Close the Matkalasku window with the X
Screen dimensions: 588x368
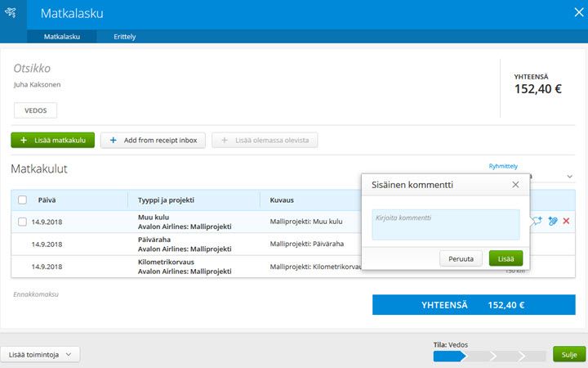(x=579, y=12)
